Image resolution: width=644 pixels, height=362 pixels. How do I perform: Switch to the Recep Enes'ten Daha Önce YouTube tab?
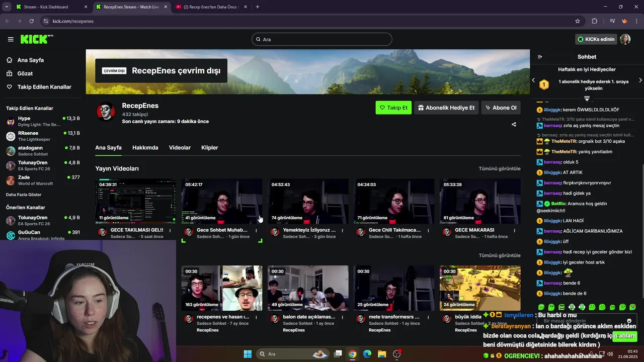pos(211,7)
